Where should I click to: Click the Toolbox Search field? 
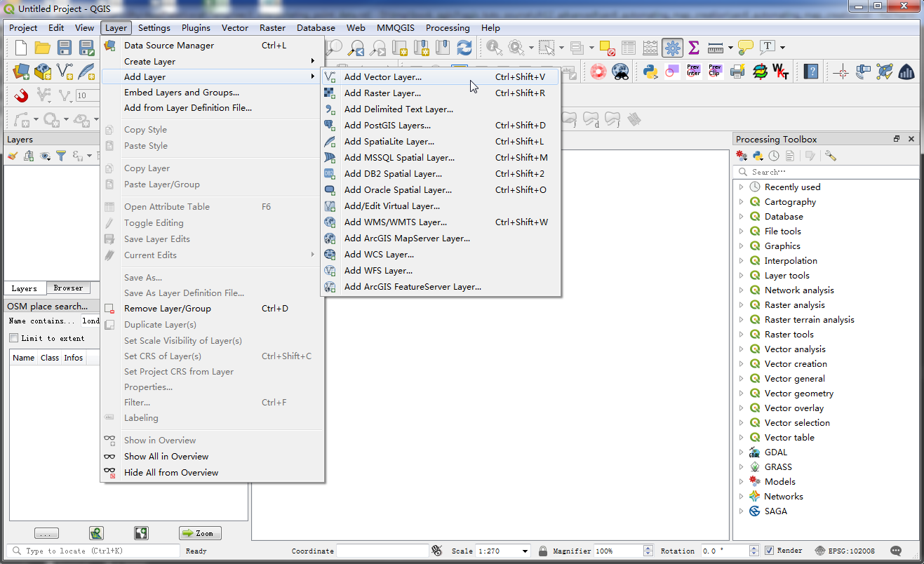click(x=826, y=172)
